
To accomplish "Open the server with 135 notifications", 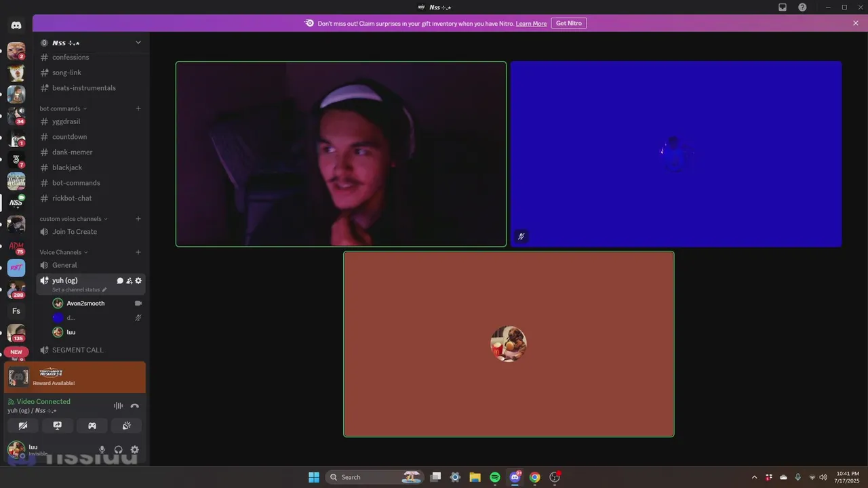I will click(x=16, y=333).
